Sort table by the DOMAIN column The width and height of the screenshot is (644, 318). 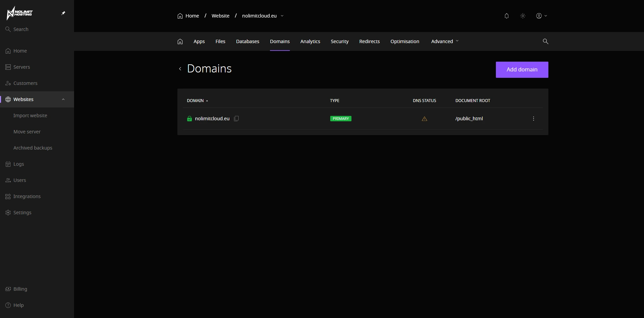point(198,101)
